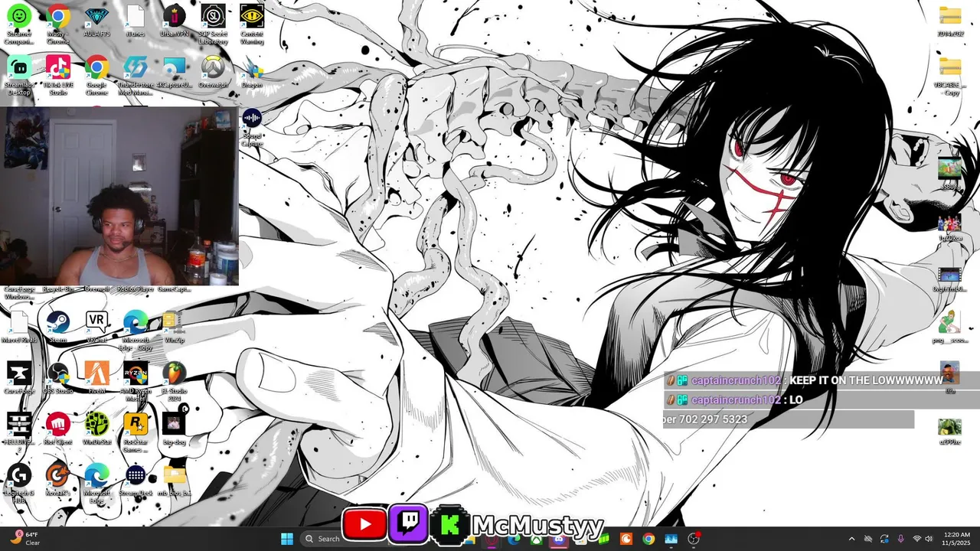Open the Sound Capture desktop icon
Screen dimensions: 980x551
(x=252, y=127)
